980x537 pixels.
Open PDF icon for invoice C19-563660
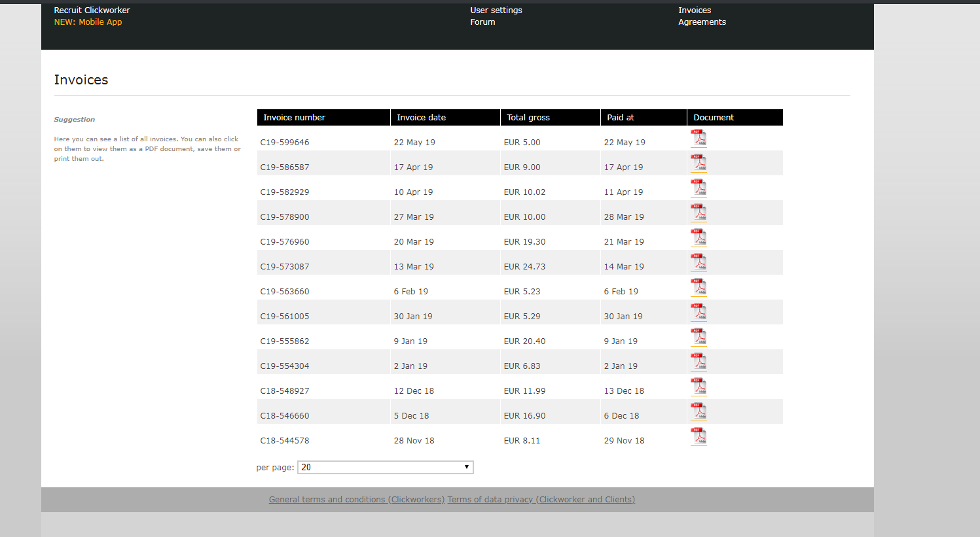[699, 288]
